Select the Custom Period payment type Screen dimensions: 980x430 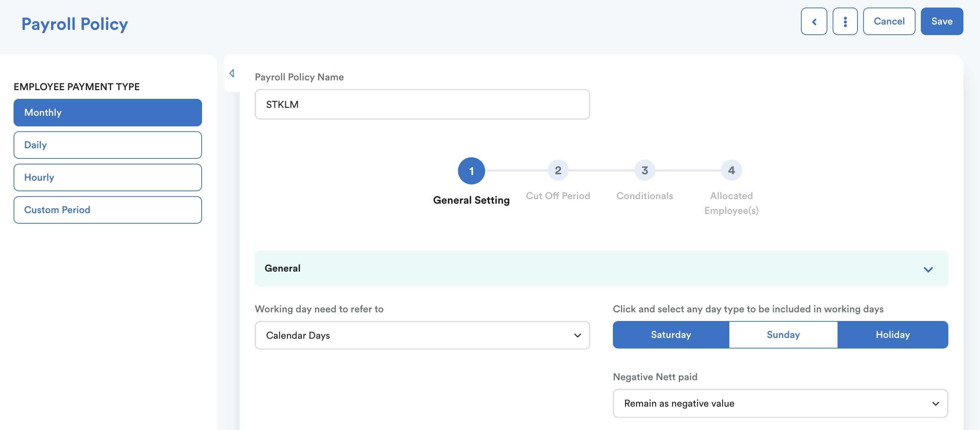(x=108, y=210)
